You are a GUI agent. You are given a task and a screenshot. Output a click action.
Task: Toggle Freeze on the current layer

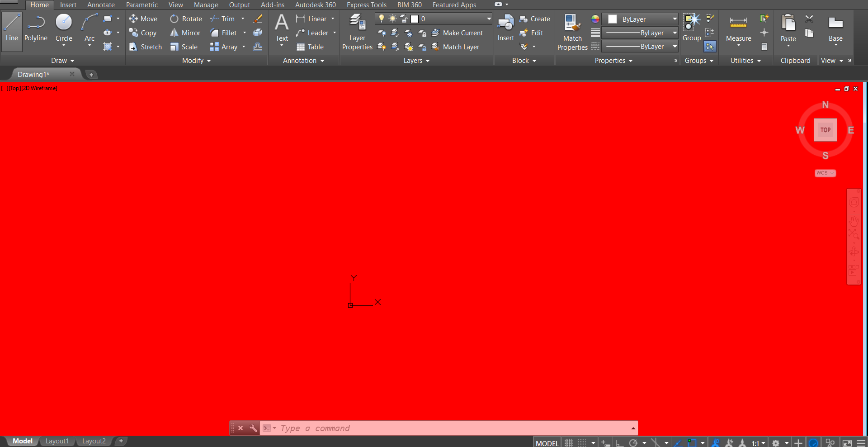(392, 19)
